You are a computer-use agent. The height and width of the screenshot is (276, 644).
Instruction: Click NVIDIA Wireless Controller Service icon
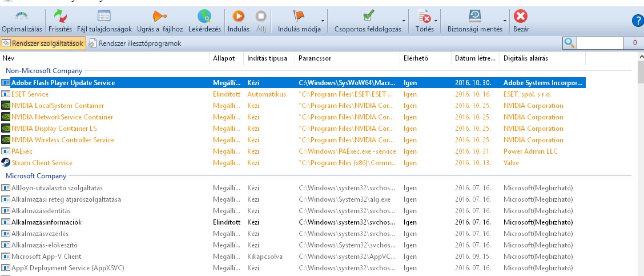point(6,140)
